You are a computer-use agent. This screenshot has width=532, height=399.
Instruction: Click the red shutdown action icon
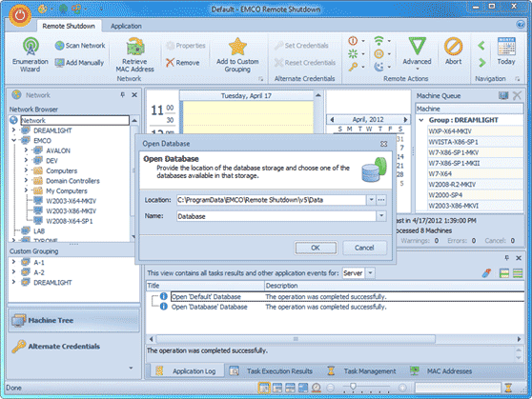click(353, 41)
